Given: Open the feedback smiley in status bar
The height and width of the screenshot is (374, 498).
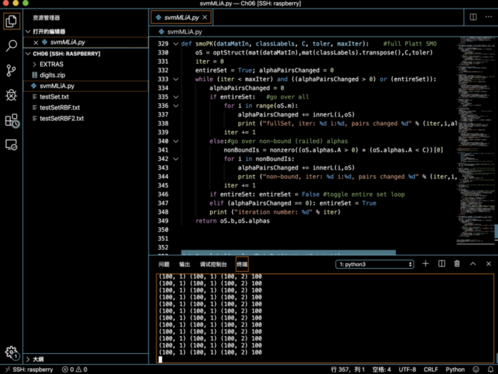Looking at the screenshot, I should [x=476, y=369].
